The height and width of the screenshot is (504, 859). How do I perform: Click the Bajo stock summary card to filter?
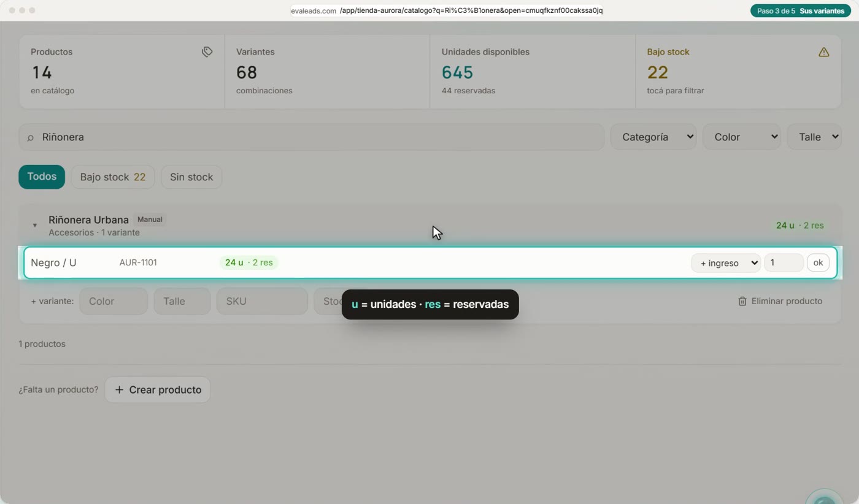(738, 72)
